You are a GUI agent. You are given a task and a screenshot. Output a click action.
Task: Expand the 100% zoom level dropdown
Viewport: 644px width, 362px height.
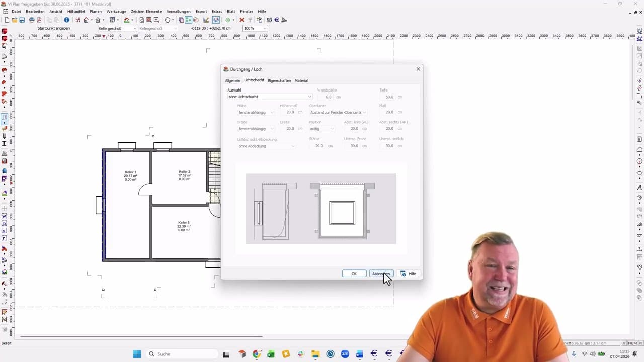click(x=255, y=29)
